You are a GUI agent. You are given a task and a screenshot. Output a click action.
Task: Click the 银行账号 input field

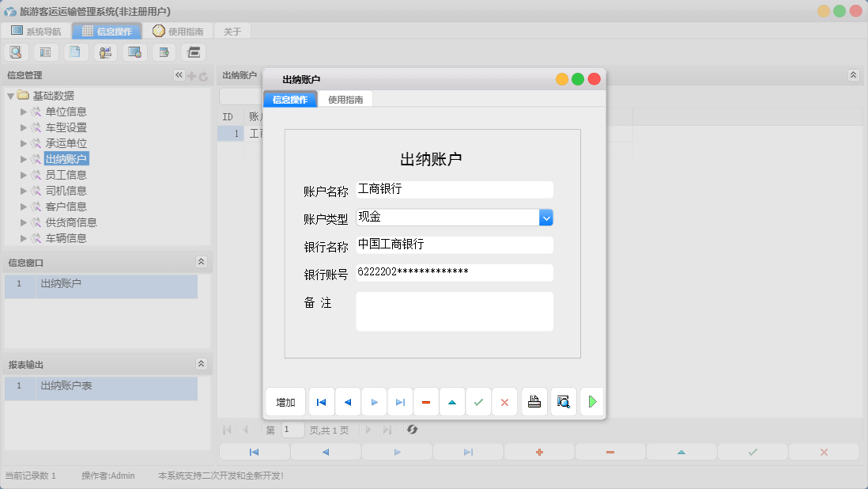[455, 272]
